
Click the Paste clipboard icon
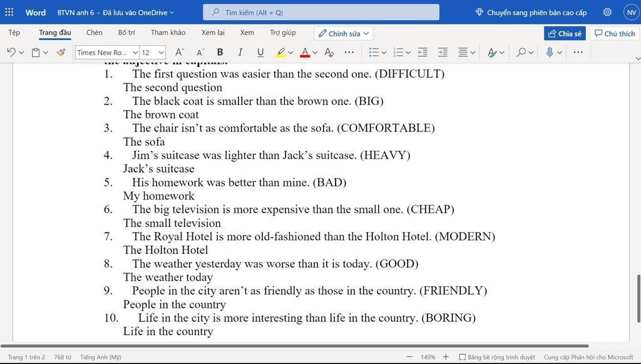[36, 53]
